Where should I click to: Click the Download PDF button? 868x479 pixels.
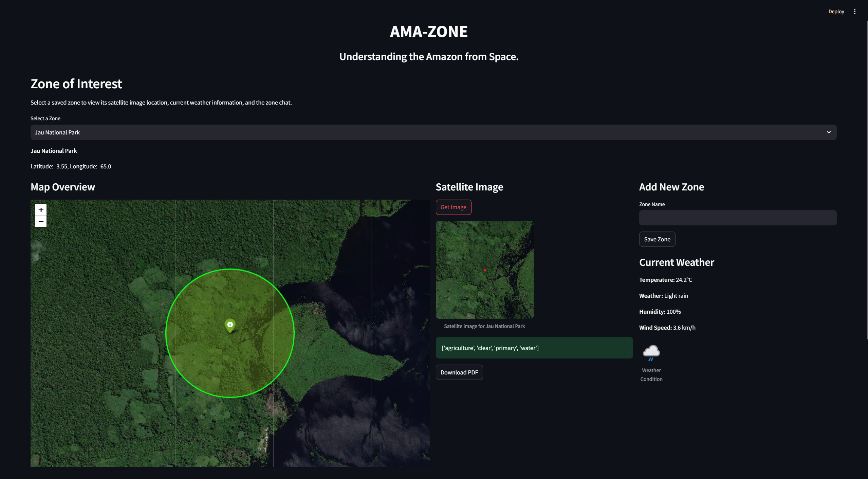pos(459,372)
